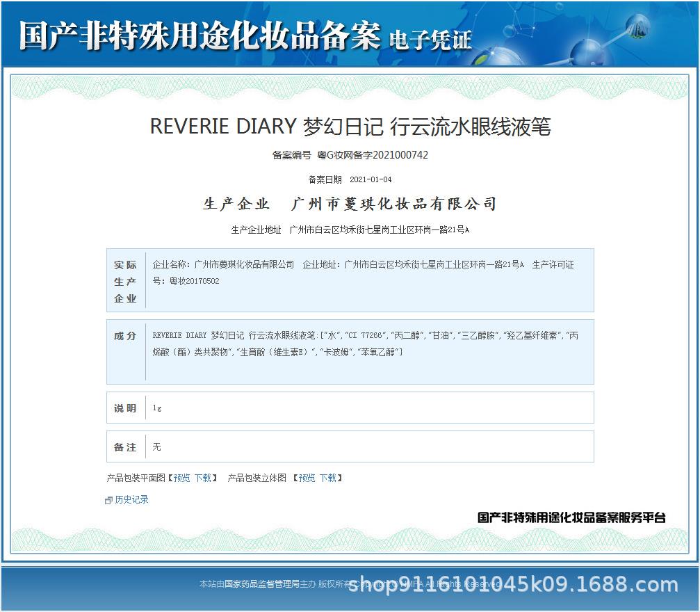Click the ingredient CI 77266 in list

click(365, 335)
